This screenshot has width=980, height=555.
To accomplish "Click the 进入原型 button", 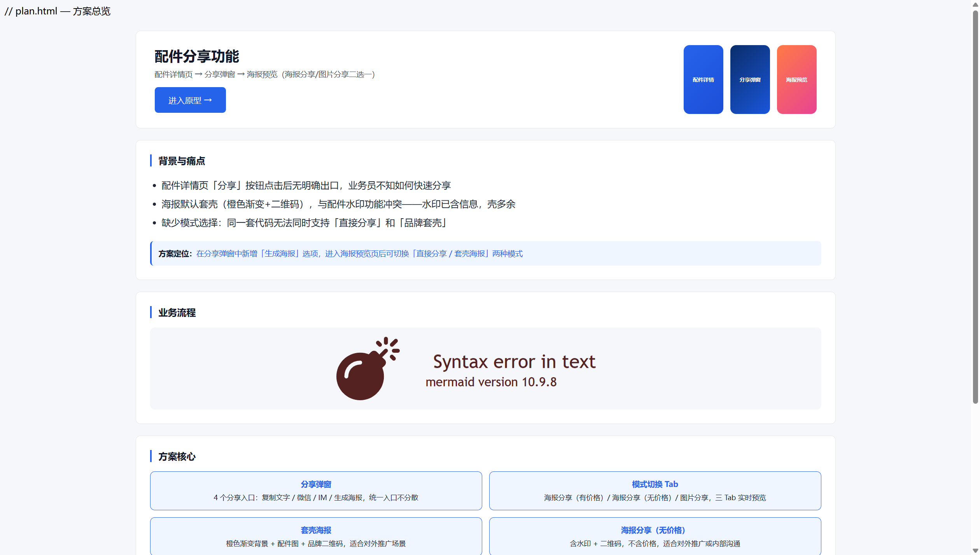I will (190, 100).
